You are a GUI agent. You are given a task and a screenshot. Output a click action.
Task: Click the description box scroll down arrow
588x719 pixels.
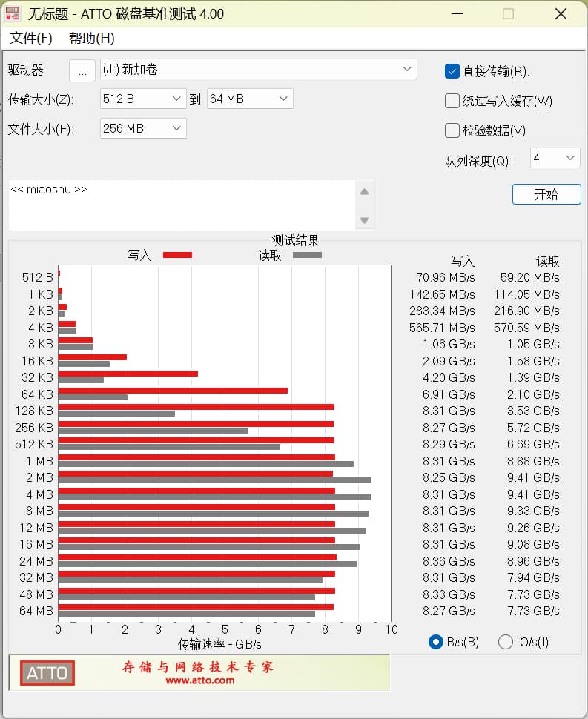(x=364, y=220)
